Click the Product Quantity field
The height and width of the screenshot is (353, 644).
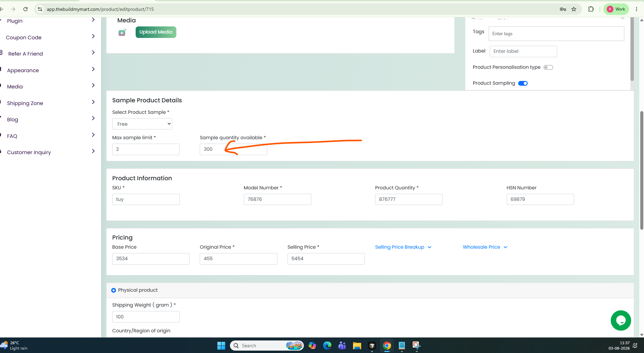tap(409, 200)
